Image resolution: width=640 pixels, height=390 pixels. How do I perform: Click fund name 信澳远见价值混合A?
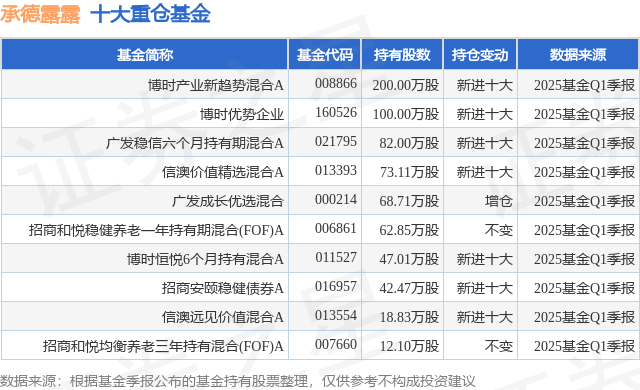(222, 317)
